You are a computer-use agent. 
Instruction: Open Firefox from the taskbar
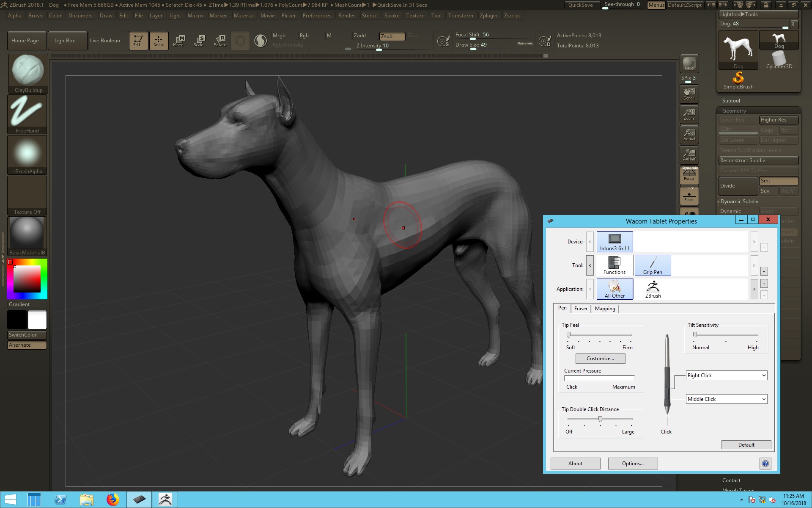pyautogui.click(x=112, y=500)
